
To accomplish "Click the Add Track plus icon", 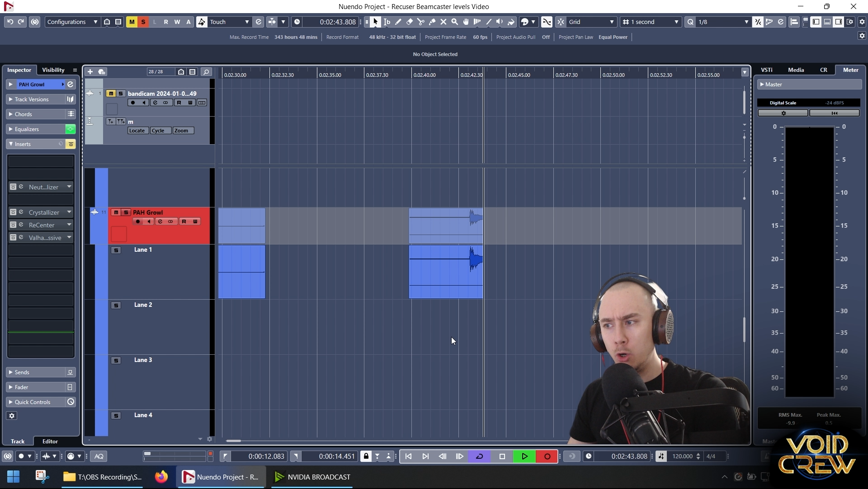I will [90, 71].
